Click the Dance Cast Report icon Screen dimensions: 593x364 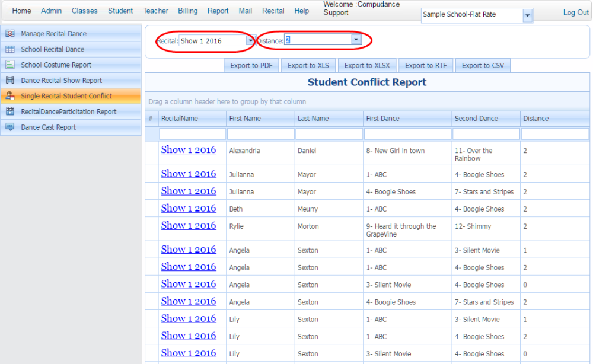click(10, 127)
